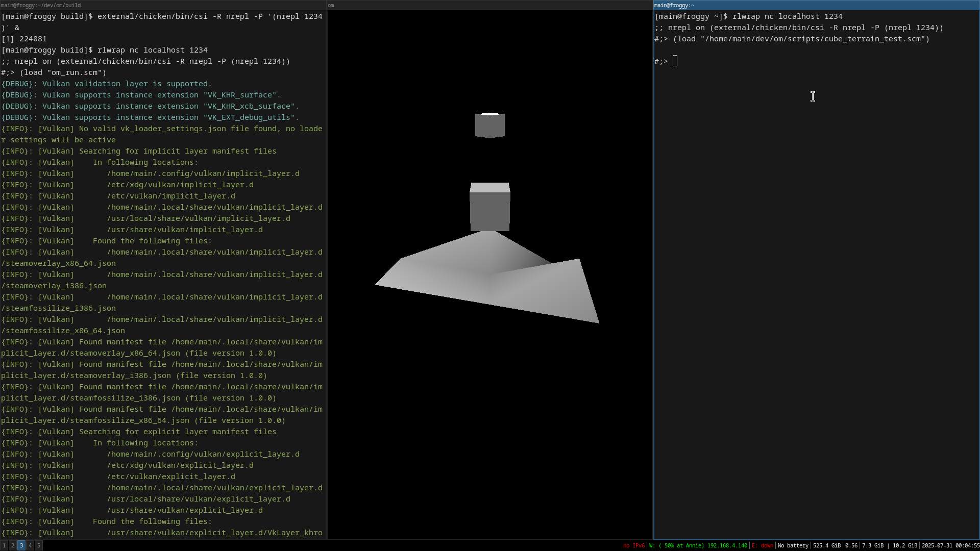
Task: Click the 'cube_terrain_test.scm' load line in right terminal
Action: click(792, 39)
